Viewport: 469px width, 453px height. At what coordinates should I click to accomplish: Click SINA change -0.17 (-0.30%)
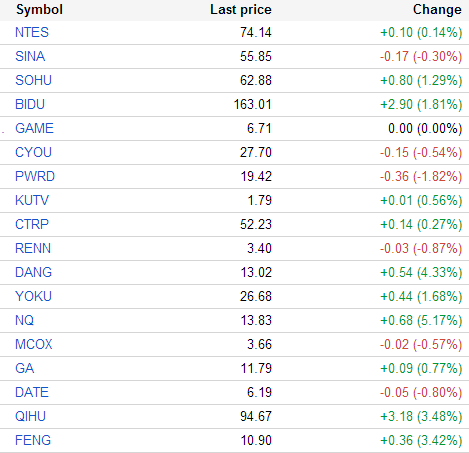[421, 56]
